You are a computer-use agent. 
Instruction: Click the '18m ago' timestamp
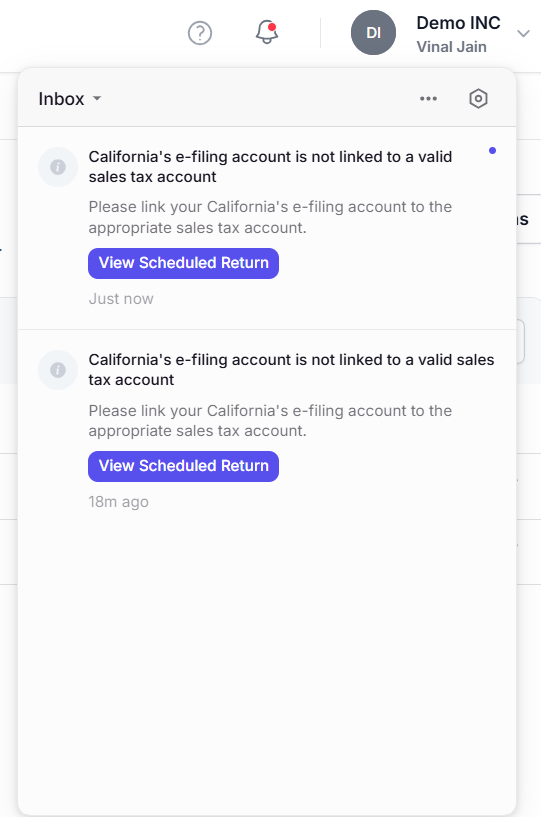tap(118, 502)
